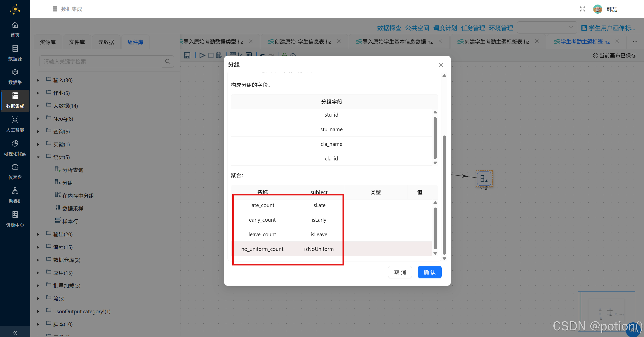Open the environment dropdown in the header
Image resolution: width=644 pixels, height=337 pixels.
547,27
